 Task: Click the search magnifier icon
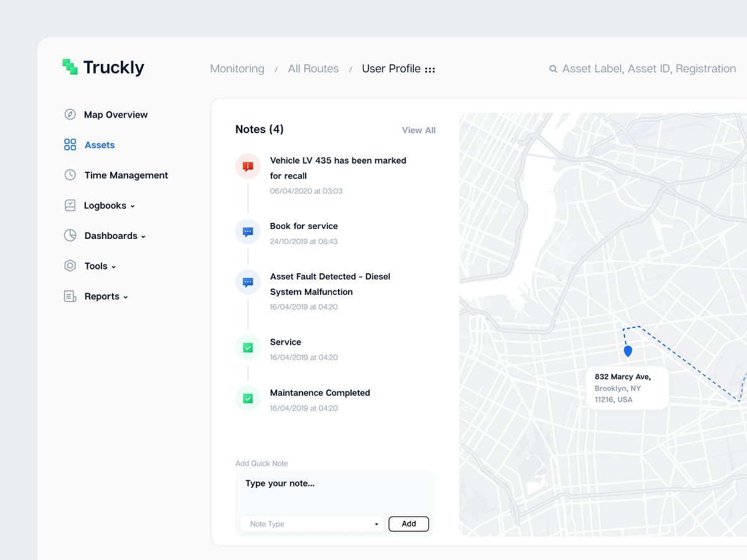[553, 68]
